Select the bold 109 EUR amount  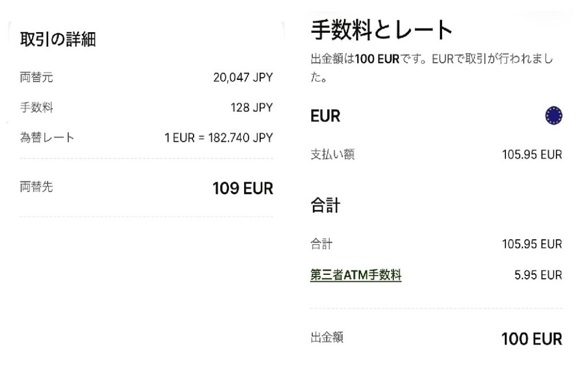pos(242,189)
